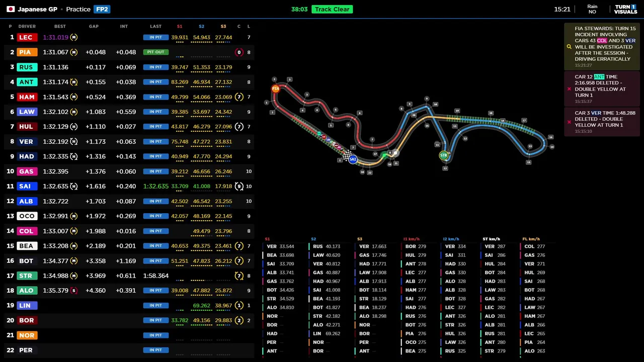Click tyre-age circle in BEA row
The height and width of the screenshot is (362, 644).
239,246
